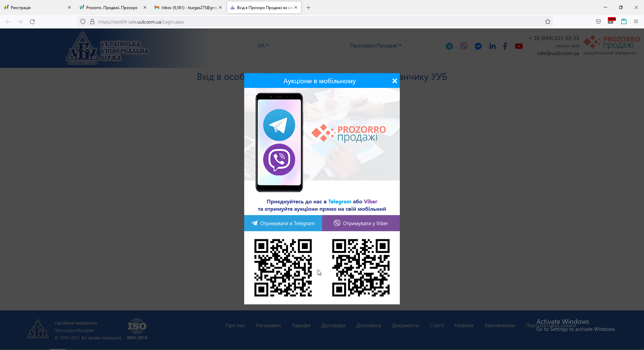Close the Gmail Inbox tab
The height and width of the screenshot is (350, 644).
(220, 7)
